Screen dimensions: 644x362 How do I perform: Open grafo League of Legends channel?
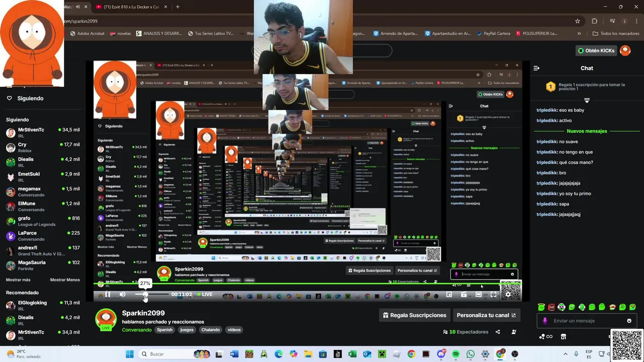point(43,221)
